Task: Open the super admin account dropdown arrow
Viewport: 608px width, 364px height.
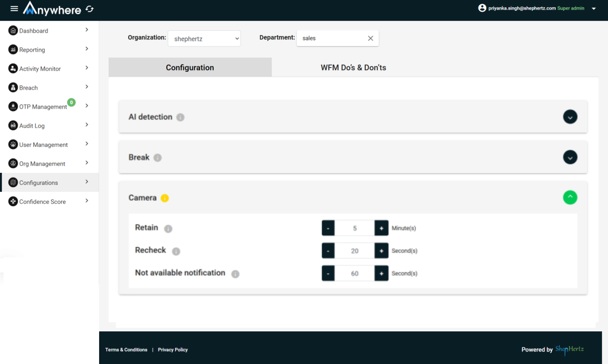Action: [594, 9]
